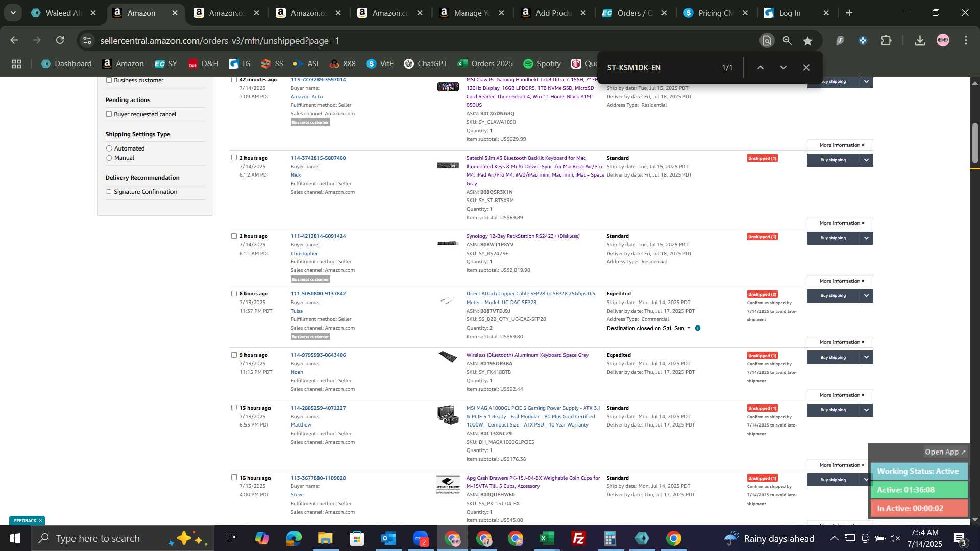Image resolution: width=980 pixels, height=551 pixels.
Task: Switch to the Orders / Q browser tab
Action: coord(634,13)
